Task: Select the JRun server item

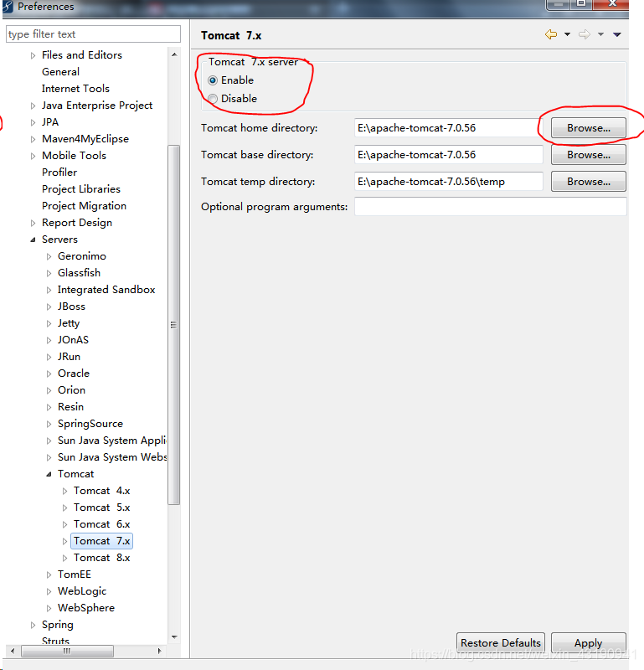Action: (69, 357)
